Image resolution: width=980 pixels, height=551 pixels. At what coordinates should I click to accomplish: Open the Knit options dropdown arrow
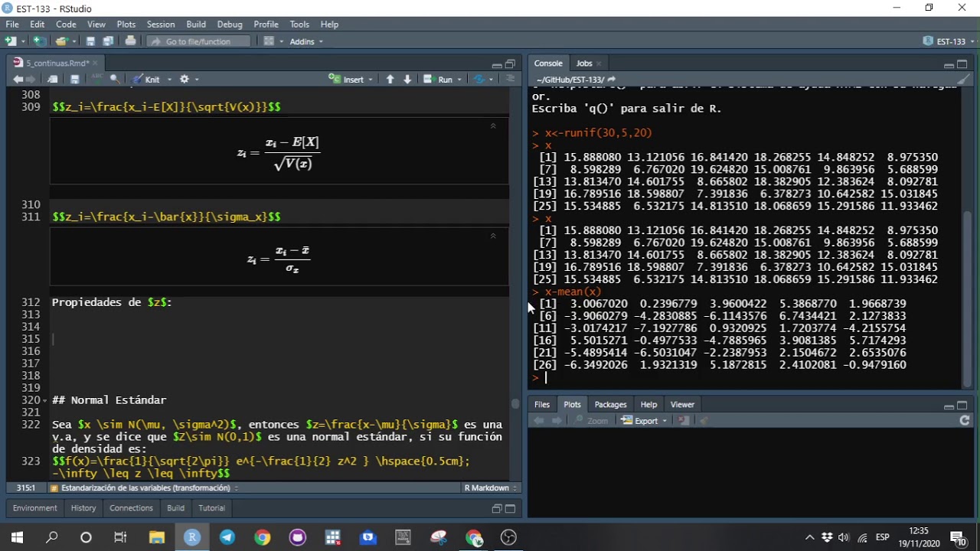[169, 80]
